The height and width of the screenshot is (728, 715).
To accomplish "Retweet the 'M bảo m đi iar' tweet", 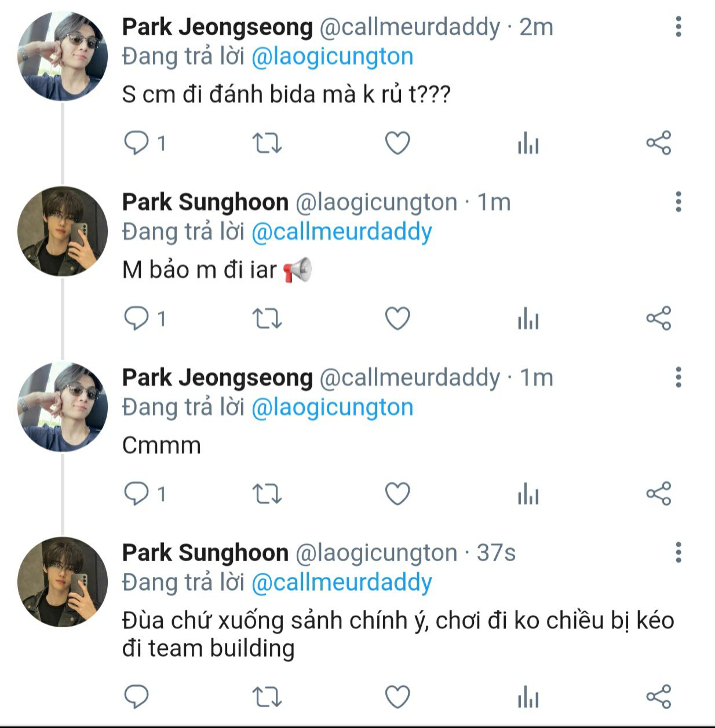I will [267, 319].
